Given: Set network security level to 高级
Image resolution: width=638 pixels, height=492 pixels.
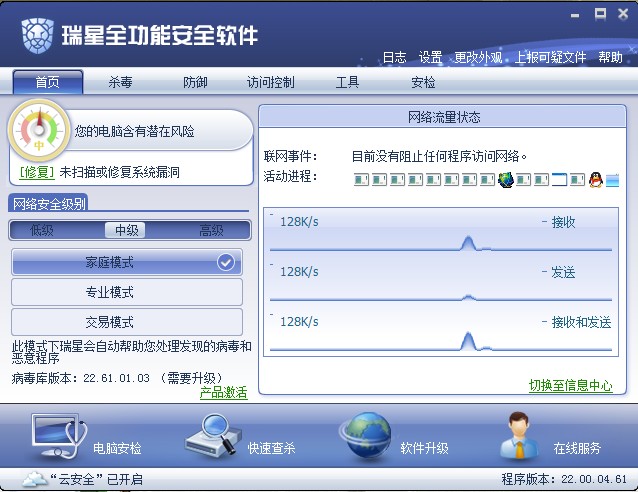Looking at the screenshot, I should (x=211, y=230).
